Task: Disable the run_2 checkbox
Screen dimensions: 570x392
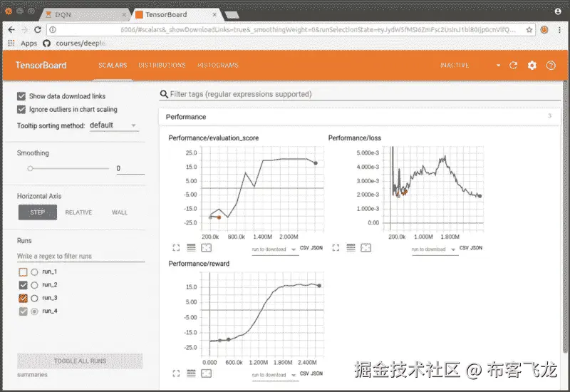Action: click(x=23, y=285)
